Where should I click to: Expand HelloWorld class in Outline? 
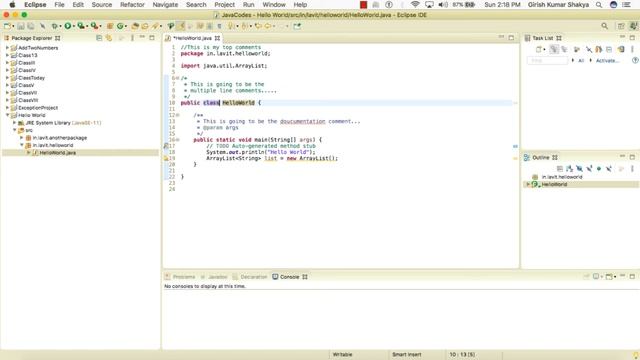tap(528, 184)
